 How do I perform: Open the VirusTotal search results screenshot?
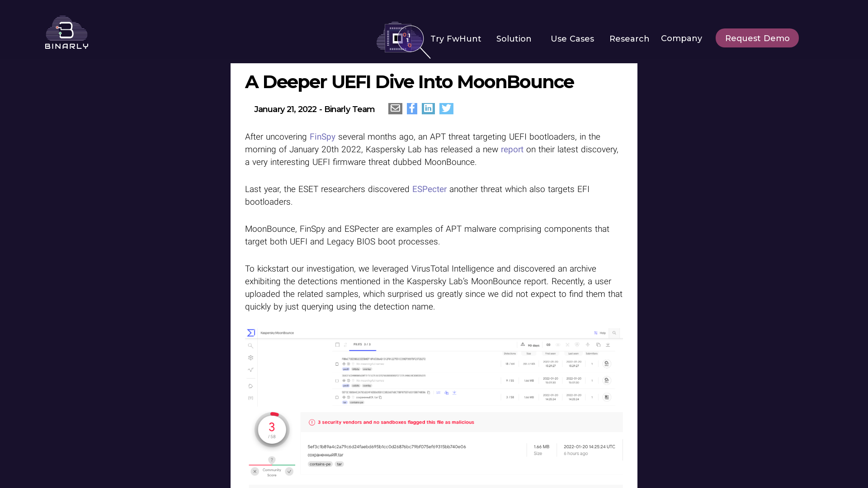tap(434, 367)
